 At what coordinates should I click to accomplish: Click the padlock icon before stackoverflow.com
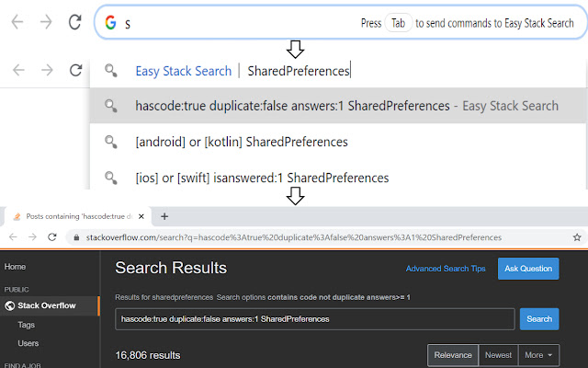click(x=77, y=236)
